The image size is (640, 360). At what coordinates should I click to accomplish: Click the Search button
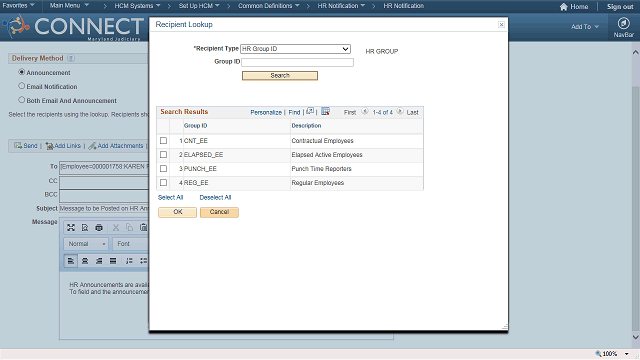(x=280, y=76)
